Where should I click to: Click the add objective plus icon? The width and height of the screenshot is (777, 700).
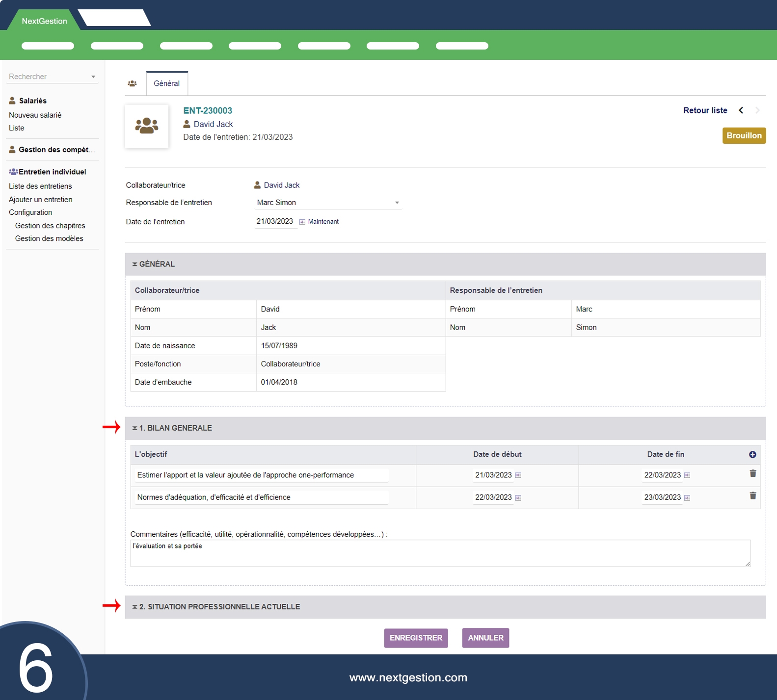(752, 455)
